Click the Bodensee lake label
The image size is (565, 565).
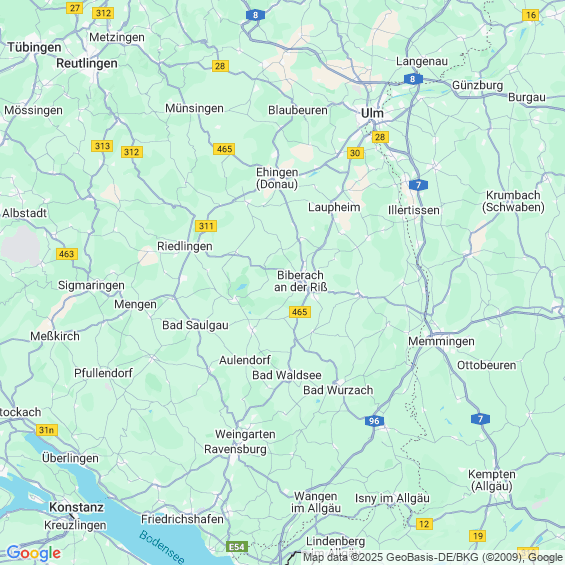(162, 547)
